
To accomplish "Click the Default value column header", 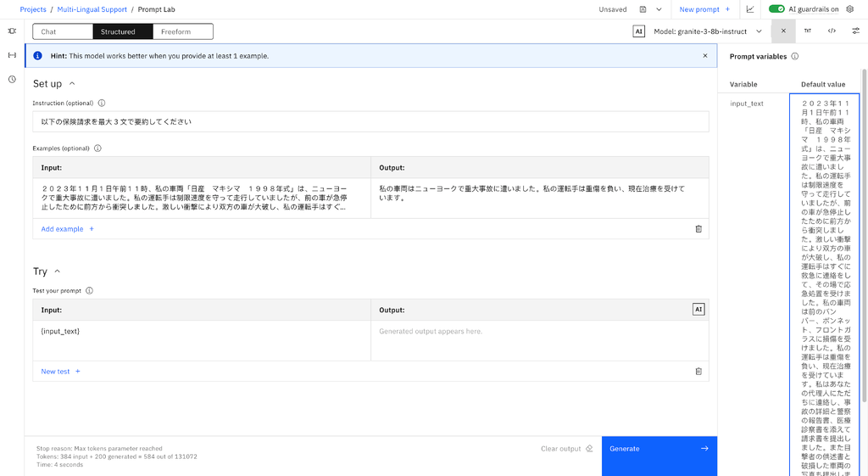I will coord(823,84).
